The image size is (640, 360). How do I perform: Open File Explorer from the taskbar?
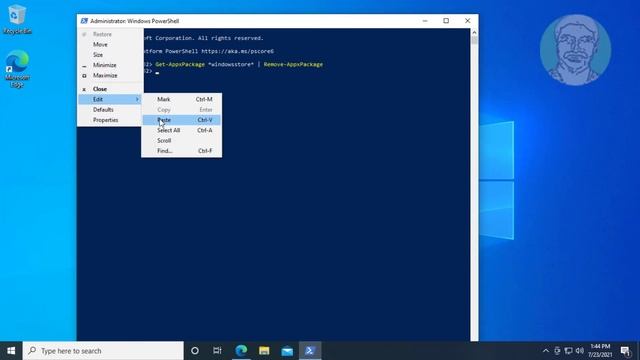point(264,351)
